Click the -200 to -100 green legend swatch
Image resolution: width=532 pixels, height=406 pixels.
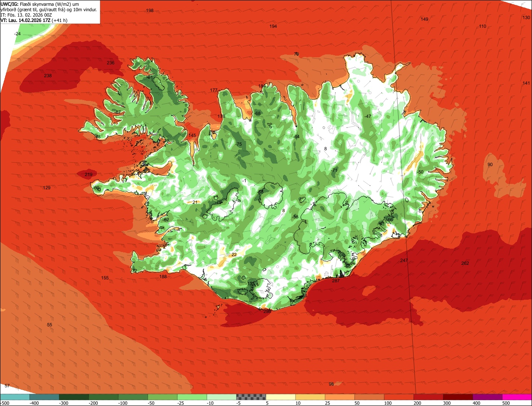(103, 397)
